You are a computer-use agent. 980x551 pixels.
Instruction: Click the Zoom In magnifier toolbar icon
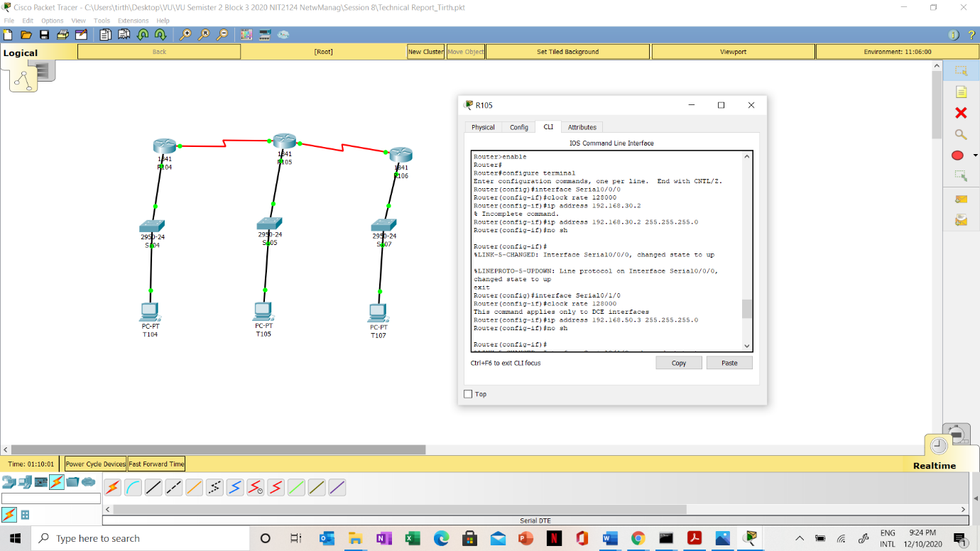[x=185, y=35]
